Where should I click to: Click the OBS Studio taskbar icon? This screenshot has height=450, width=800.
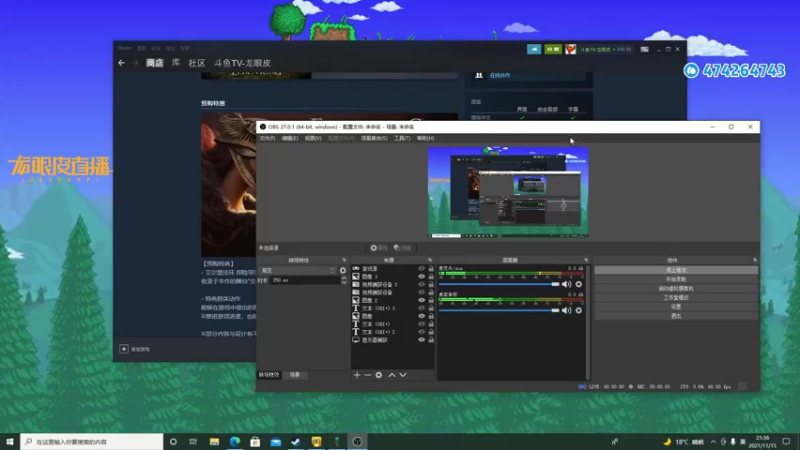[357, 441]
